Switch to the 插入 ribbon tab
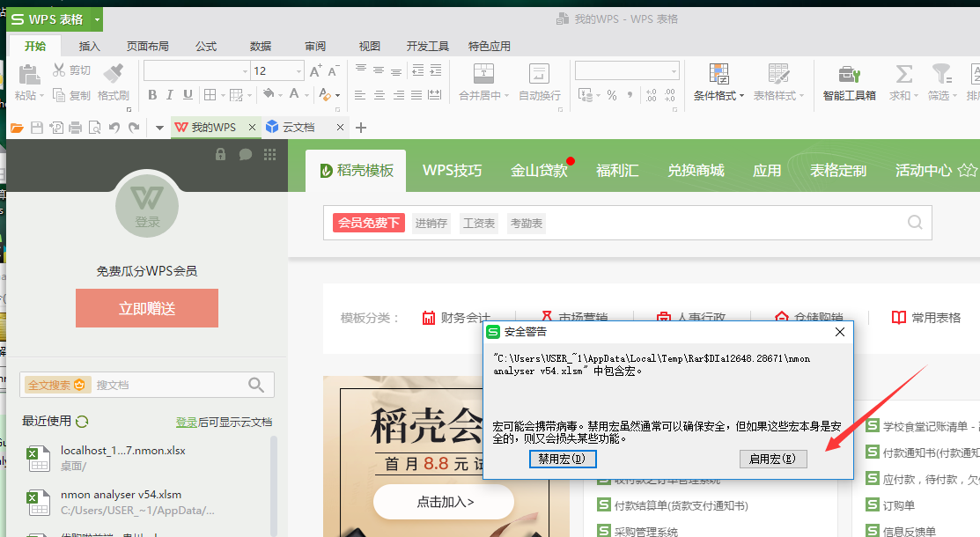980x537 pixels. (x=90, y=46)
